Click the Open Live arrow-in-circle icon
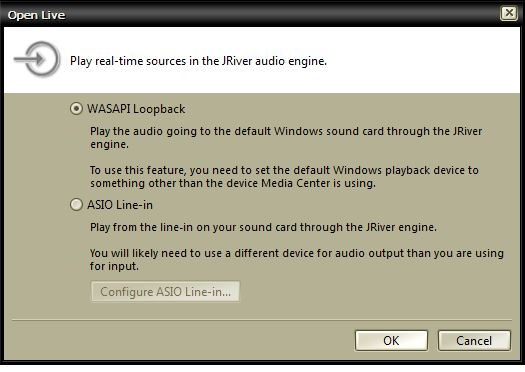The height and width of the screenshot is (372, 525). (x=37, y=59)
